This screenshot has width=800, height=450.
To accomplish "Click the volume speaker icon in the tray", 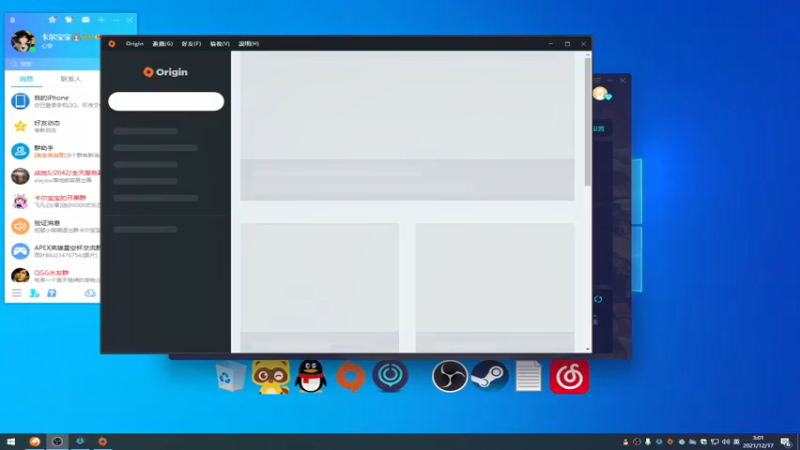I will click(726, 442).
